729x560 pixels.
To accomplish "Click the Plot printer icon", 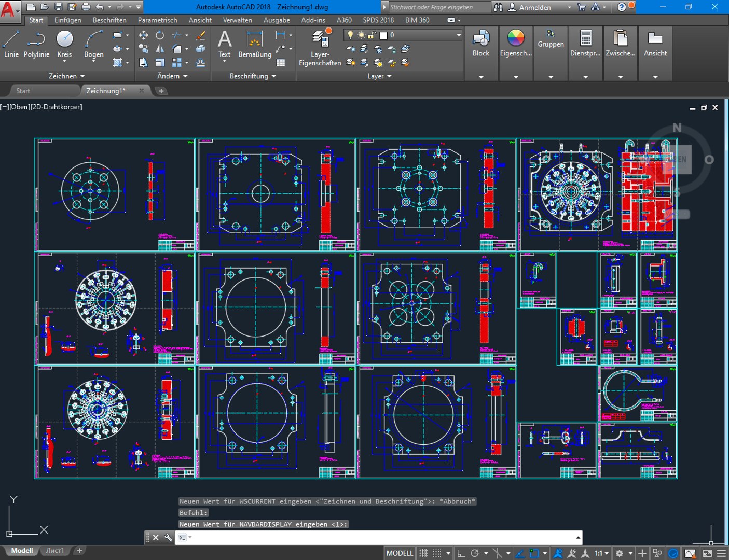I will [86, 7].
